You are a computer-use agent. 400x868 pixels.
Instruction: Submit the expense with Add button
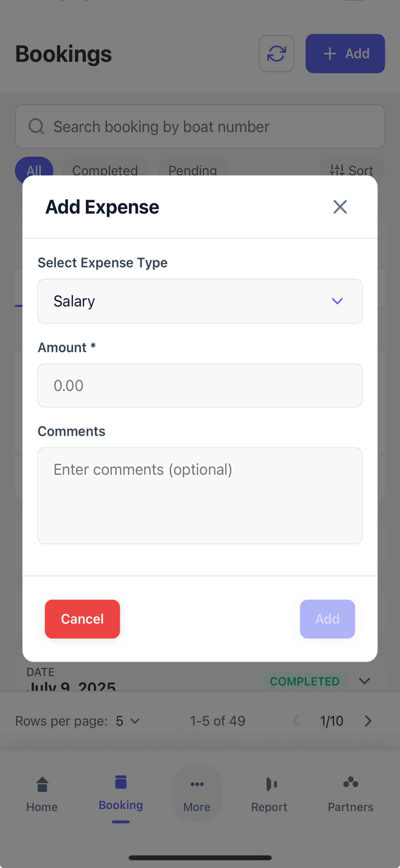click(327, 619)
